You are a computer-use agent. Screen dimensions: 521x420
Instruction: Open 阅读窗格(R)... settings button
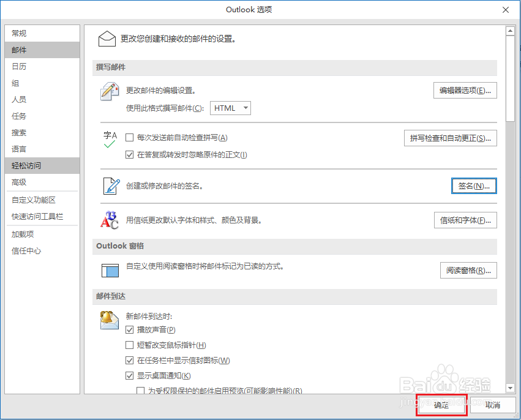coord(468,271)
